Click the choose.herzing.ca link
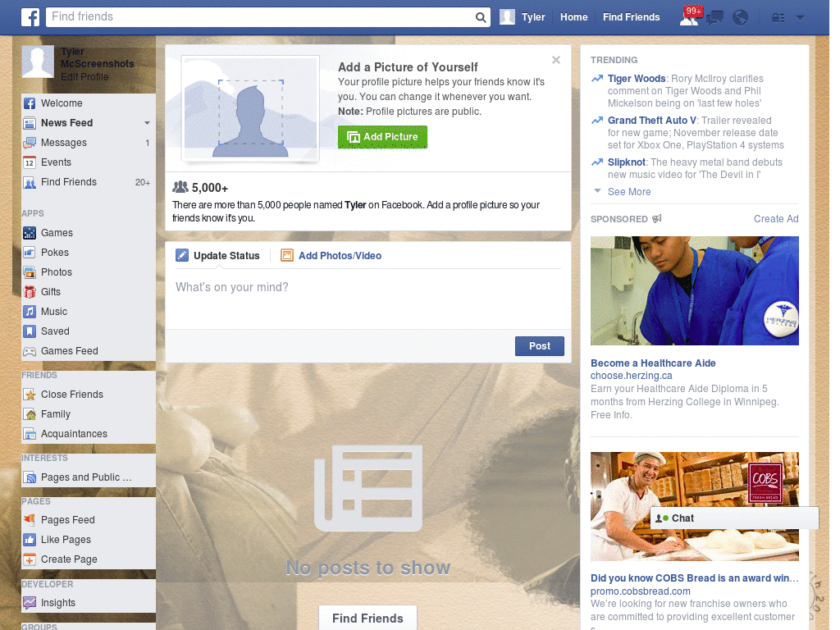Viewport: 840px width, 630px height. [631, 376]
